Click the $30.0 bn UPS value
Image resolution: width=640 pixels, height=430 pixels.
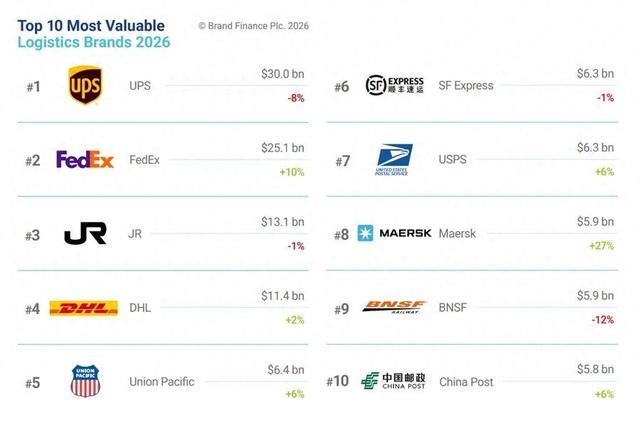coord(283,74)
